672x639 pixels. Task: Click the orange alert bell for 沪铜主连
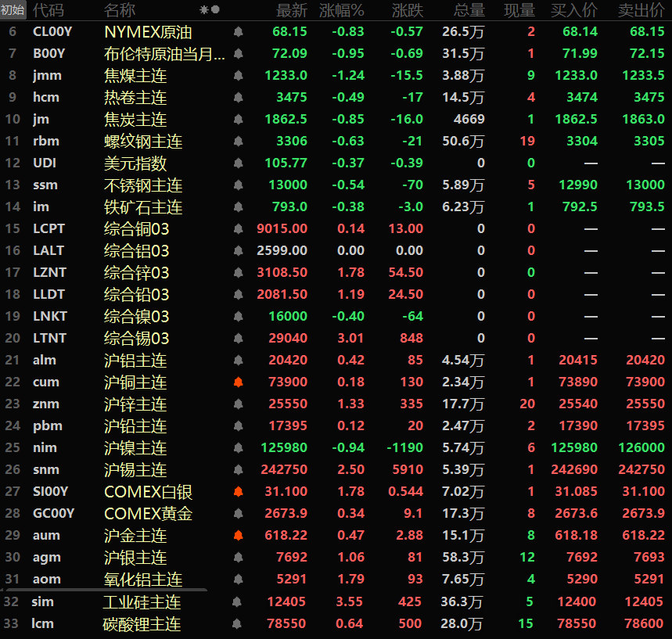pyautogui.click(x=239, y=382)
